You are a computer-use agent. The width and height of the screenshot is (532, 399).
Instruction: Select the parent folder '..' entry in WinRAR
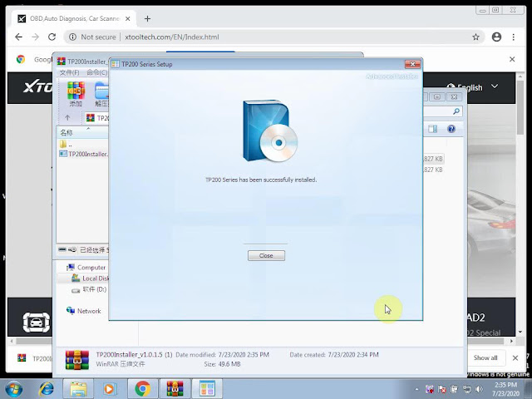[x=66, y=144]
